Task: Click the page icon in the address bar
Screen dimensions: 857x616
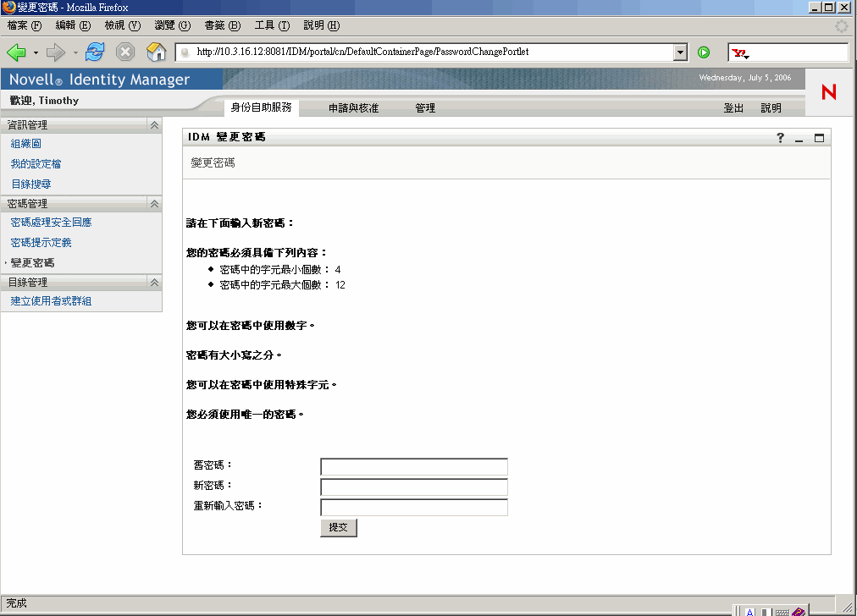Action: (185, 52)
